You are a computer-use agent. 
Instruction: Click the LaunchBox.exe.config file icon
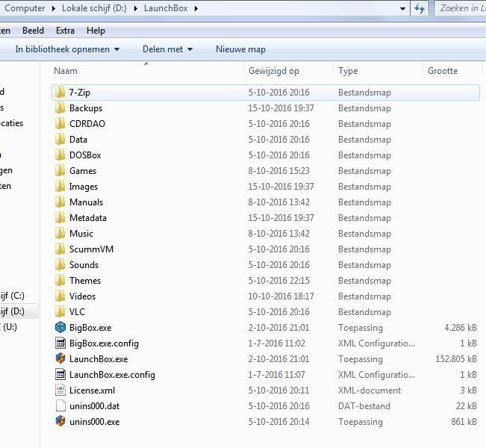[60, 375]
